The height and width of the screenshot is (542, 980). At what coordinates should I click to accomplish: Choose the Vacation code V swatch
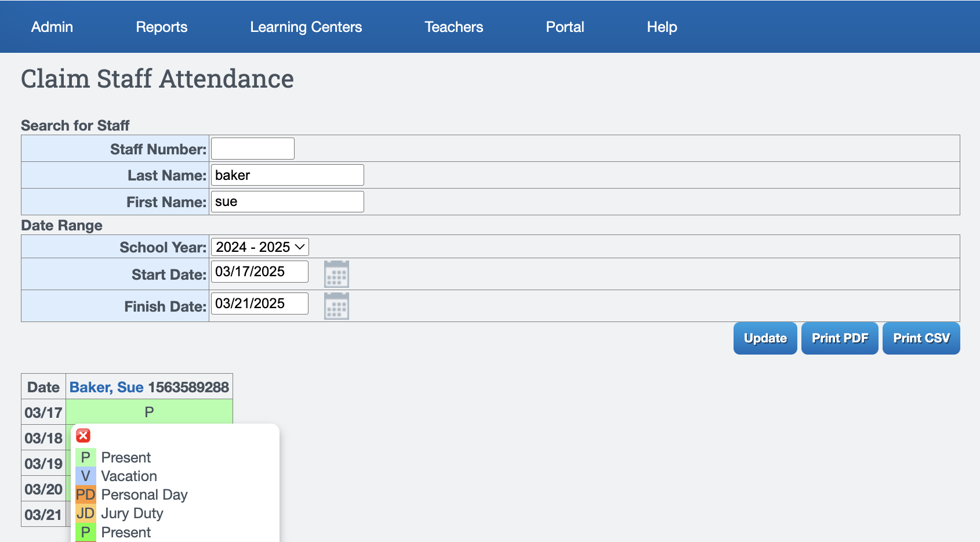pos(85,476)
